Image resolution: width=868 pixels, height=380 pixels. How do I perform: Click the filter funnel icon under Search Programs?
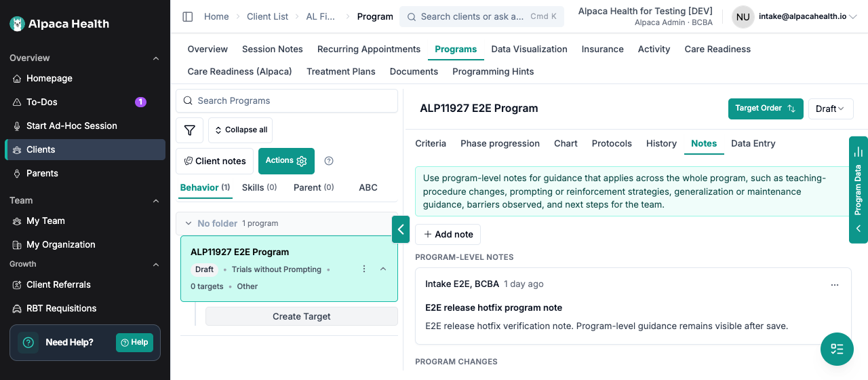tap(189, 130)
